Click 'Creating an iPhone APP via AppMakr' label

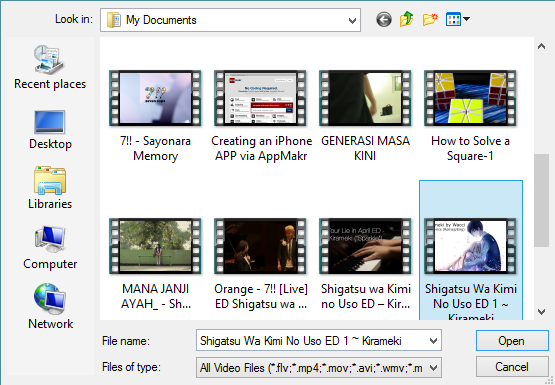click(261, 148)
